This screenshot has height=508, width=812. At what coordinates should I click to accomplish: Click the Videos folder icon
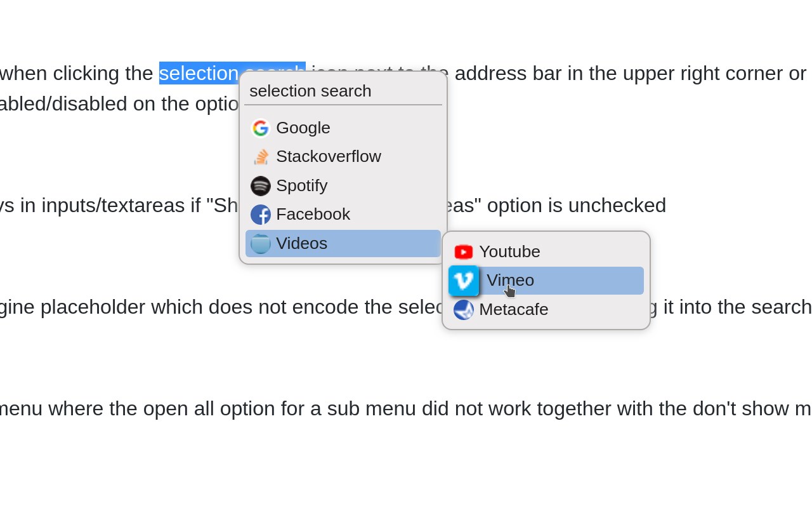pos(261,244)
